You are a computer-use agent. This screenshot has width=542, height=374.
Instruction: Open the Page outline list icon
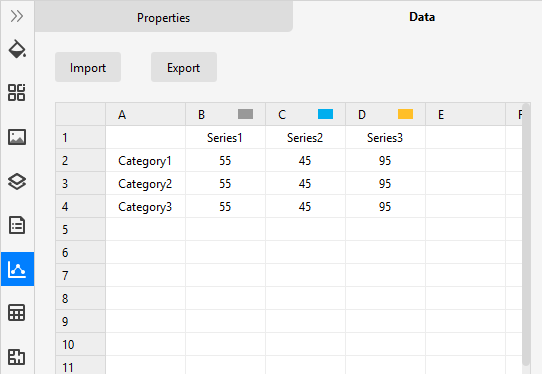click(x=17, y=225)
